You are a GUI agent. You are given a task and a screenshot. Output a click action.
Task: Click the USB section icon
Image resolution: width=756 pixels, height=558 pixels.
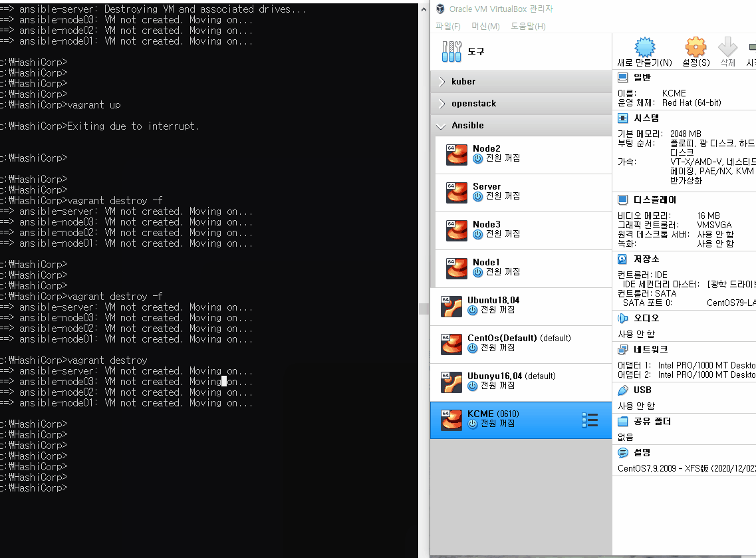(623, 390)
